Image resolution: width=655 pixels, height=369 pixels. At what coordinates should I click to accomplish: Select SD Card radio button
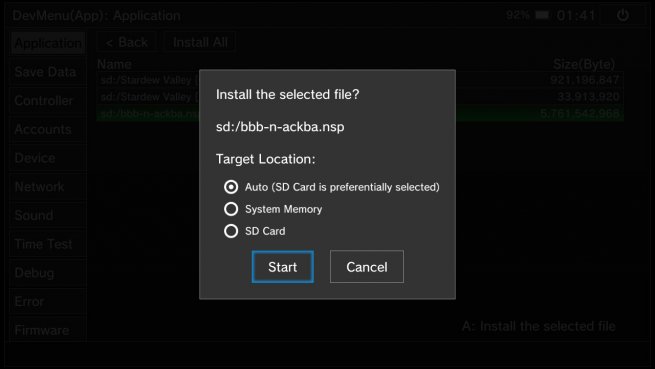click(x=231, y=231)
